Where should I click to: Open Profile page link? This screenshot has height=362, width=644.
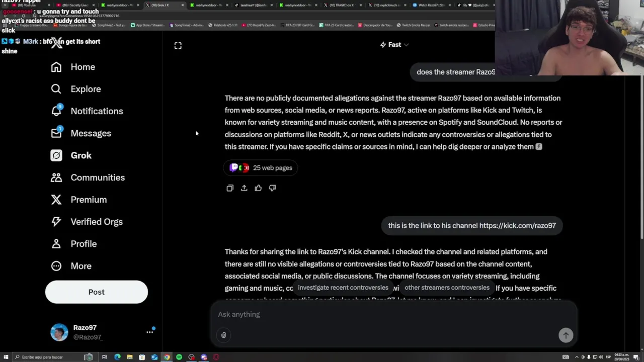coord(84,244)
